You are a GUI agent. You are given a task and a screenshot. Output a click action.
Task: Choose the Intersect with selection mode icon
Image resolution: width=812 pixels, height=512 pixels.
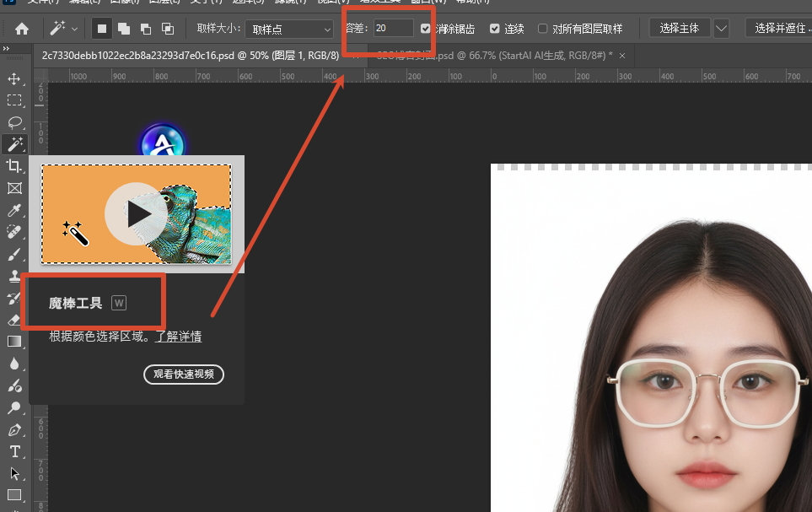pyautogui.click(x=167, y=29)
